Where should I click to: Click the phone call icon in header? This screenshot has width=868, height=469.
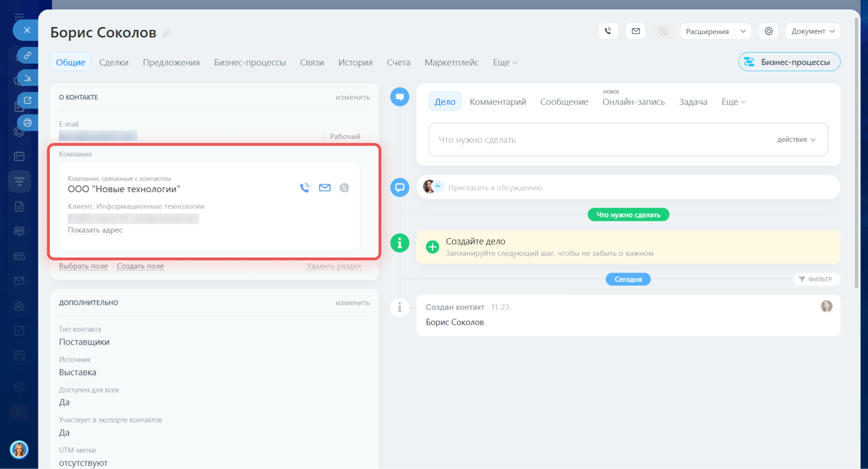tap(608, 31)
